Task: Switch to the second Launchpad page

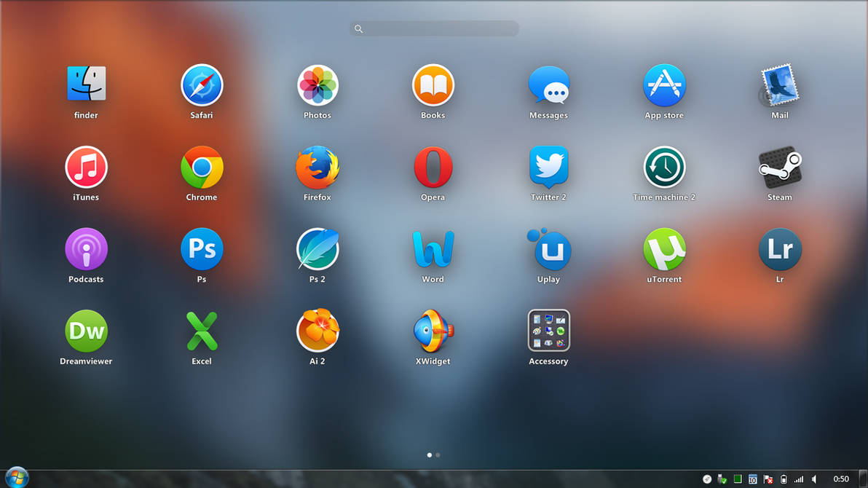Action: click(x=438, y=454)
